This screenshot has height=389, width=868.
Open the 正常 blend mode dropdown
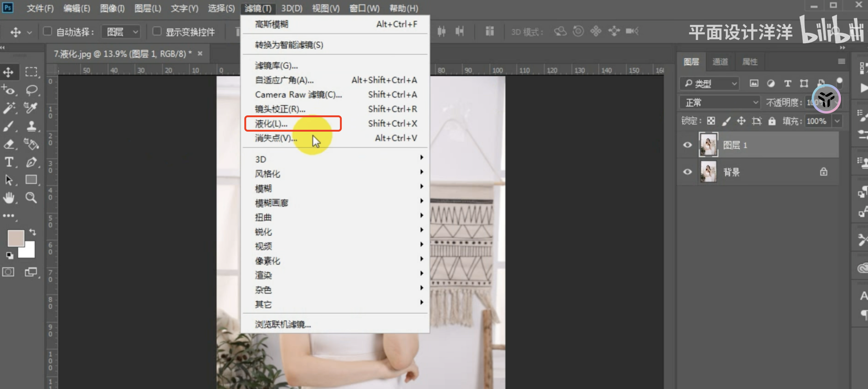pos(720,102)
